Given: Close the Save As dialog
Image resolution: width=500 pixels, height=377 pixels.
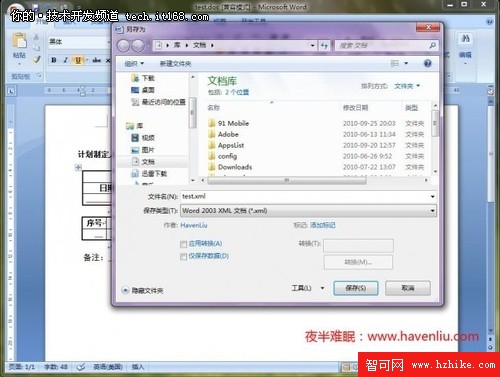Looking at the screenshot, I should click(x=428, y=27).
